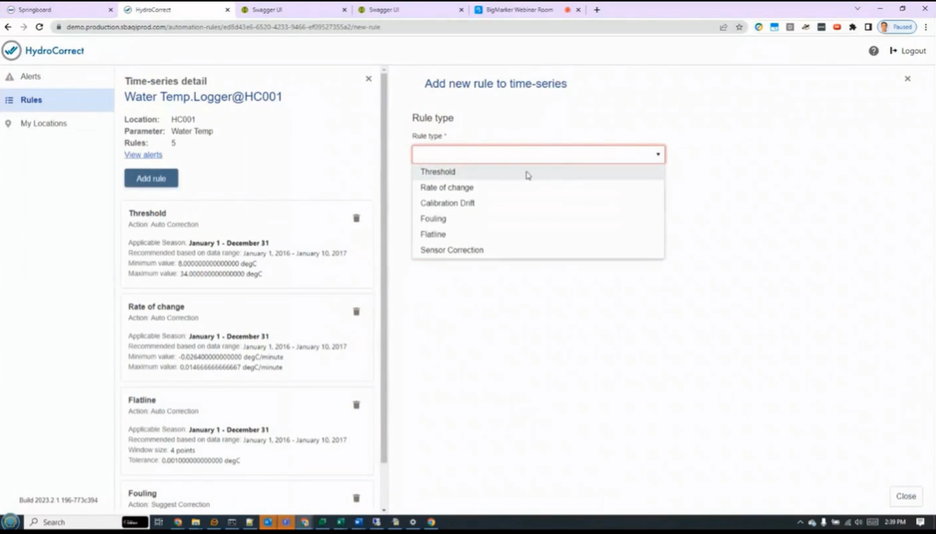Delete the Rate of change rule
This screenshot has width=936, height=534.
(x=356, y=311)
